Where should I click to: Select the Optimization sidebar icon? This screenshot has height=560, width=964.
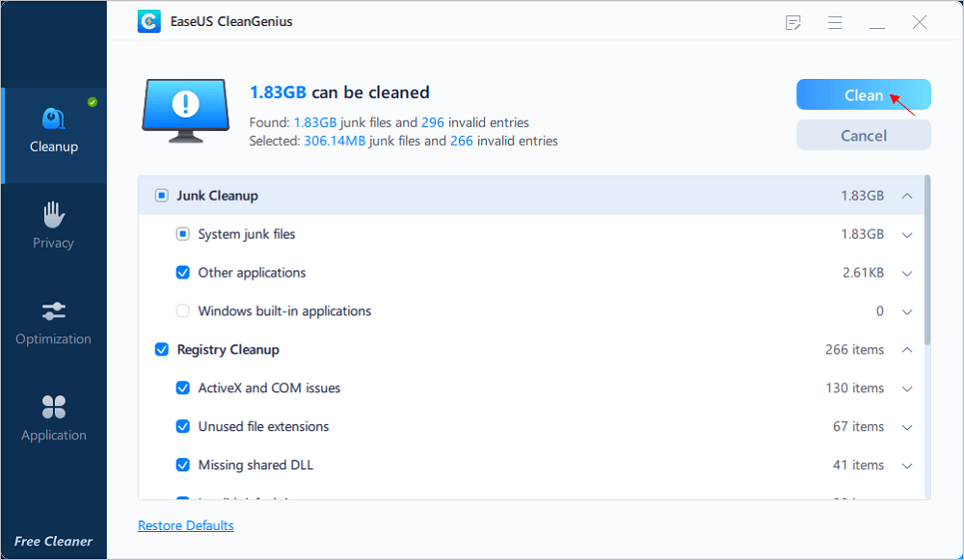(x=53, y=310)
